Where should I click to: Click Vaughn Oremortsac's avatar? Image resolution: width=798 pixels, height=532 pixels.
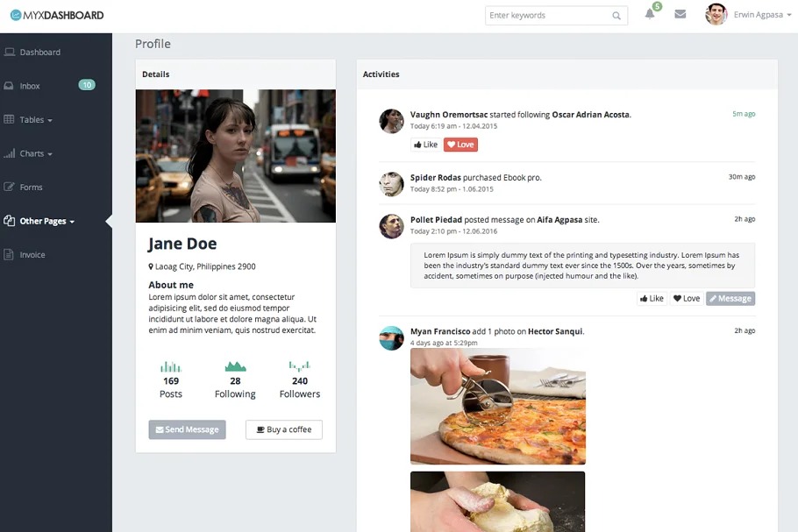[391, 121]
